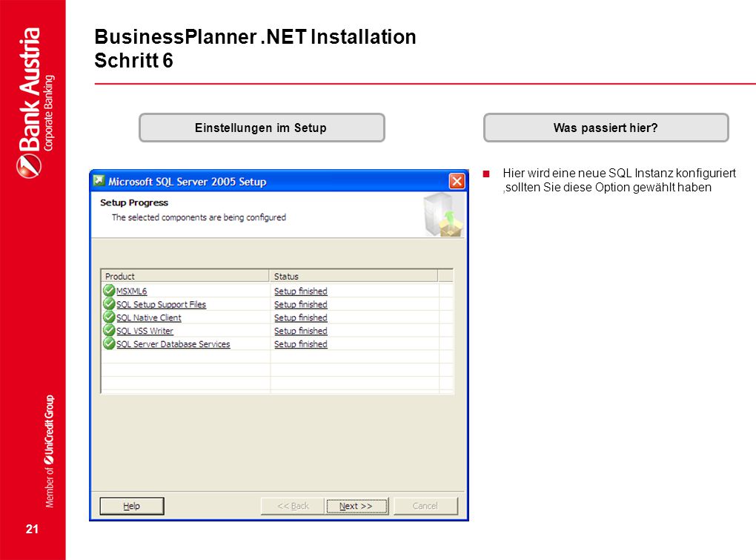Click the Was passiert hier? box
Image resolution: width=756 pixels, height=560 pixels.
[x=606, y=128]
